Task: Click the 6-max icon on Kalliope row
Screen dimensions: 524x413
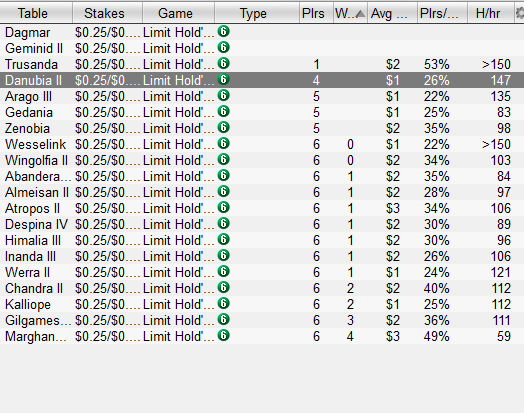Action: 223,304
